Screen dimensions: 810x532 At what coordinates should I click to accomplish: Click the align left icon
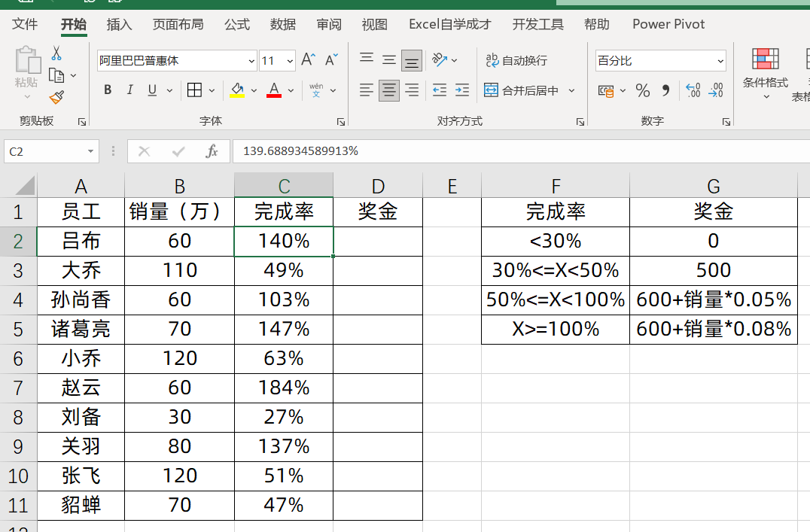(x=367, y=90)
